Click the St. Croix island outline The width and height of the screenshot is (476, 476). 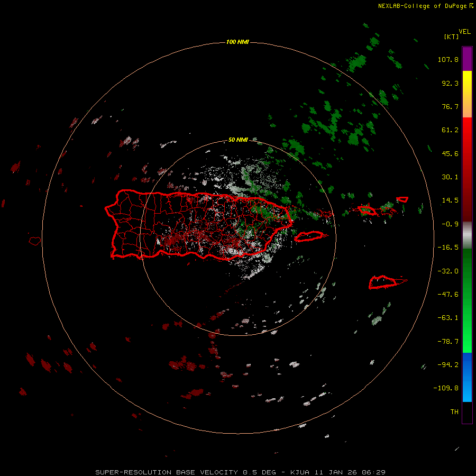pos(383,282)
